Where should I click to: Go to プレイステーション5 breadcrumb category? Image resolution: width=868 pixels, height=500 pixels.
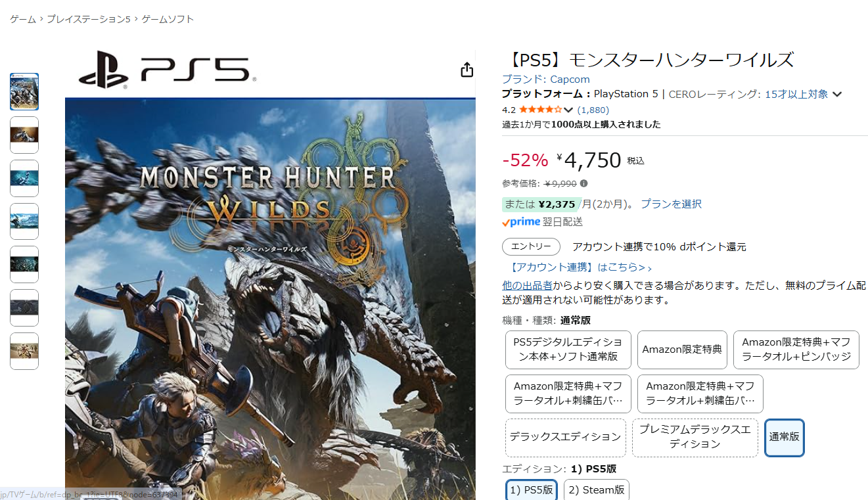(x=89, y=19)
